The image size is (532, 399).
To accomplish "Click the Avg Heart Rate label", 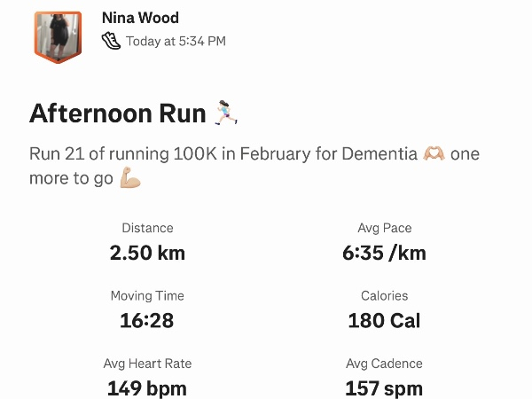I will [x=147, y=364].
